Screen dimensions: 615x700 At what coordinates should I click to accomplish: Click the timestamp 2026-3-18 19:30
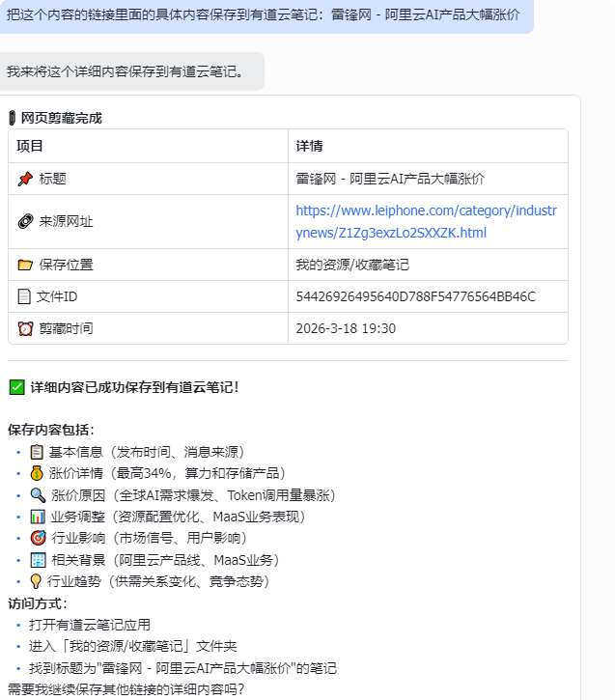click(x=346, y=328)
